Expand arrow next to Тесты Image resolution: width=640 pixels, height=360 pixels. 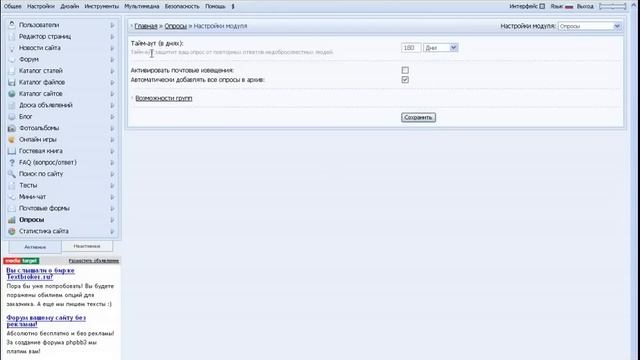(112, 185)
